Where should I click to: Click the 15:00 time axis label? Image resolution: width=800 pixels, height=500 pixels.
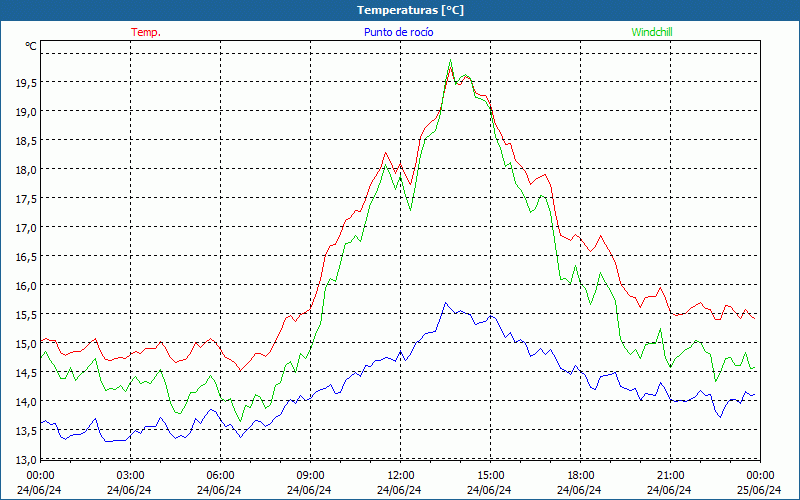tap(490, 475)
